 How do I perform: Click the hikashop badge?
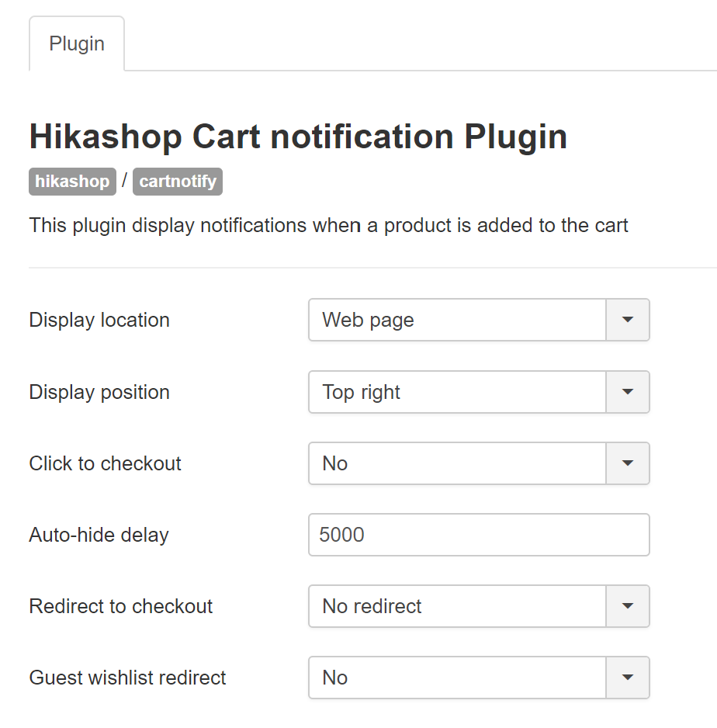pos(72,182)
